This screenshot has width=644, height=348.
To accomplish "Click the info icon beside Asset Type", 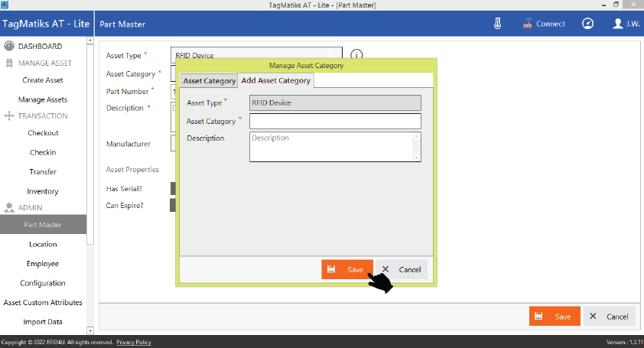I will 356,55.
